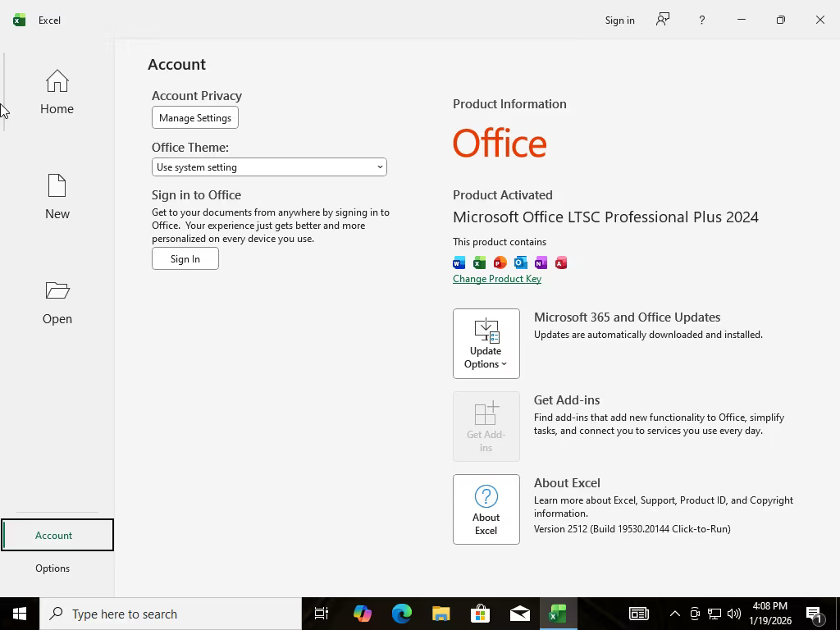Click the network icon in system tray
840x630 pixels.
click(714, 614)
